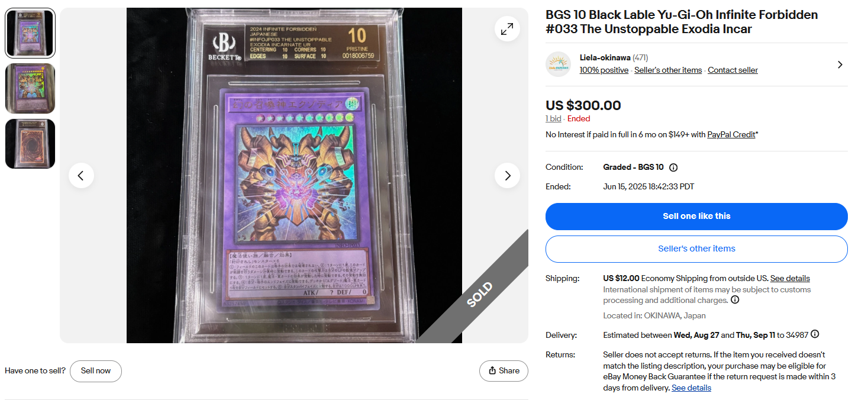
Task: Share this listing
Action: (504, 371)
